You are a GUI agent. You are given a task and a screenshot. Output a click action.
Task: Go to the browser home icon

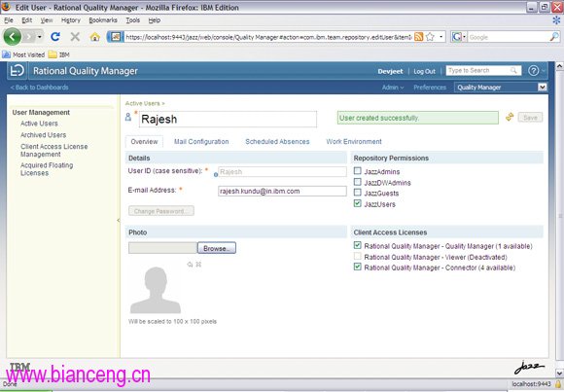coord(94,37)
